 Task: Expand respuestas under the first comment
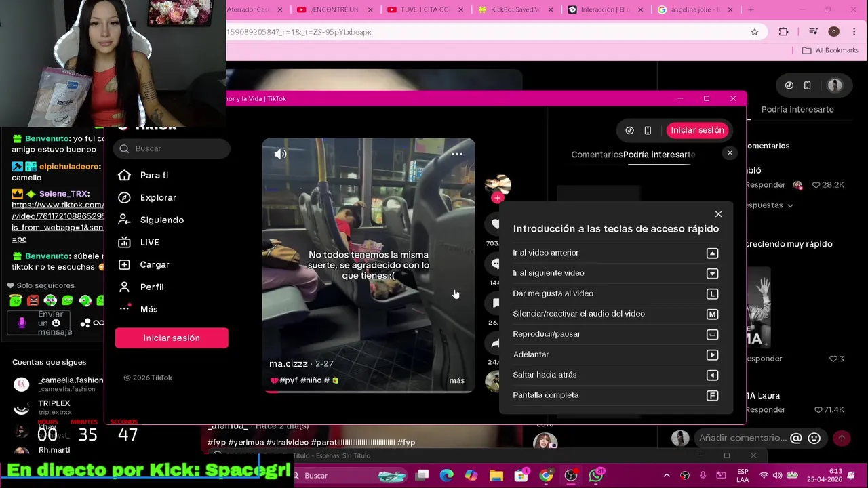tap(770, 205)
